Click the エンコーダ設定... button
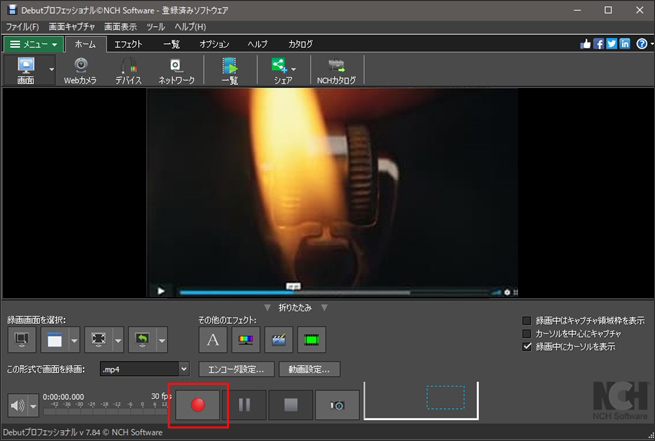 pos(236,369)
